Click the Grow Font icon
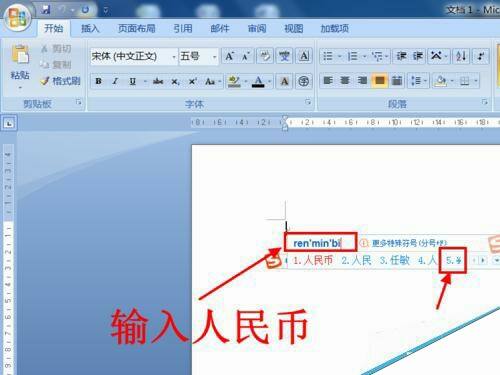 [x=229, y=56]
